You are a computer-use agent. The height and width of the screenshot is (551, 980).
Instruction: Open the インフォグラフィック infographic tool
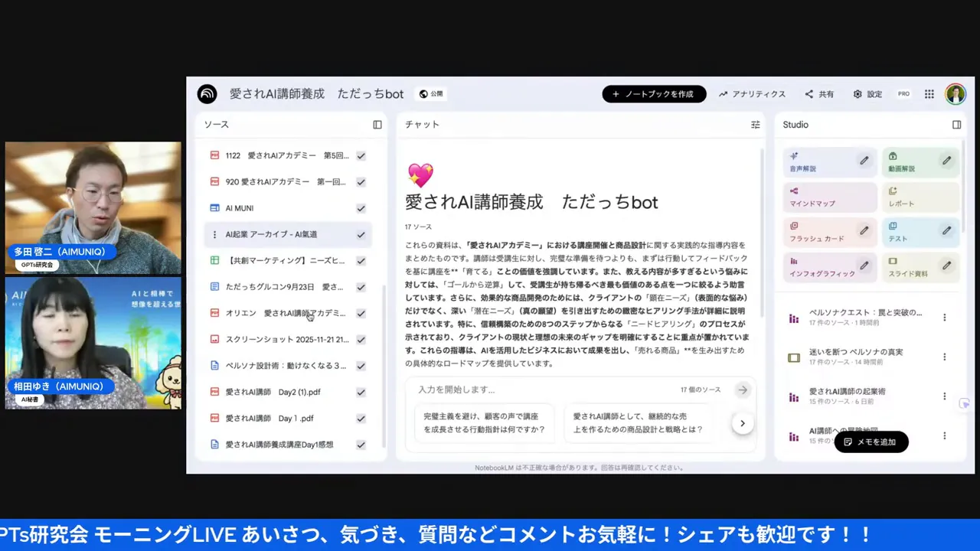[813, 268]
